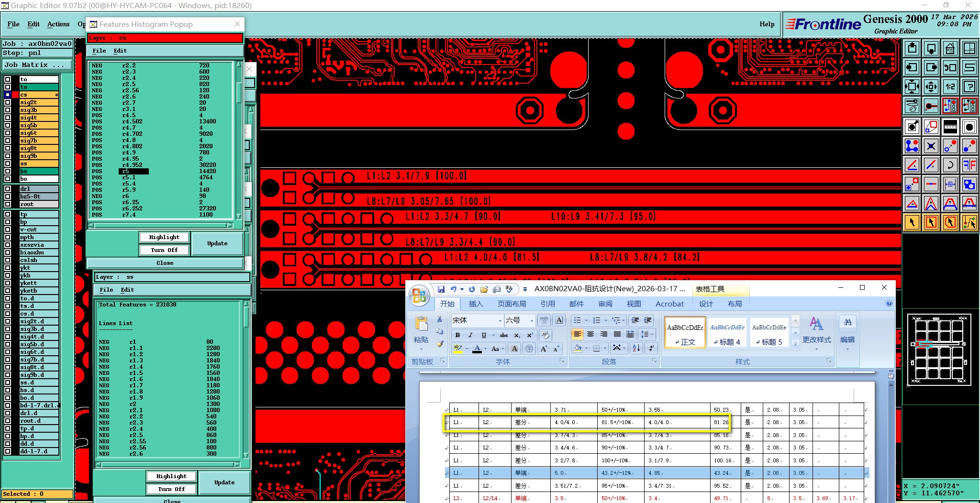Click the delete X feature tool icon
980x503 pixels.
click(931, 146)
